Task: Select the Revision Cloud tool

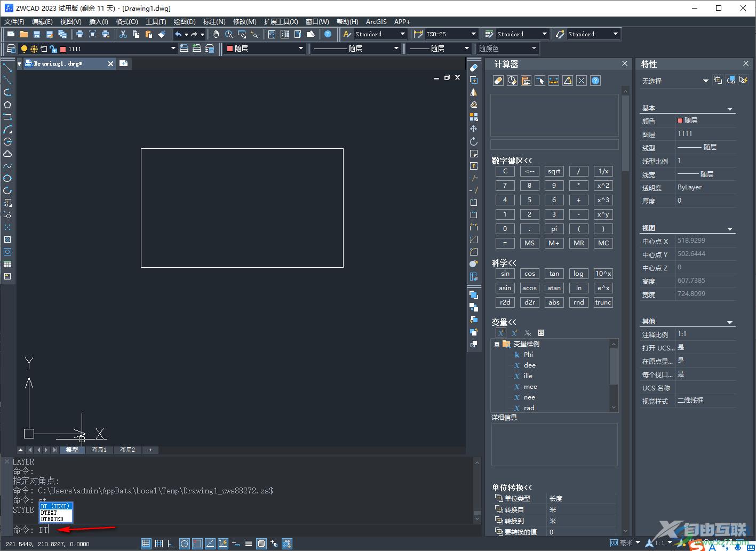Action: (7, 154)
